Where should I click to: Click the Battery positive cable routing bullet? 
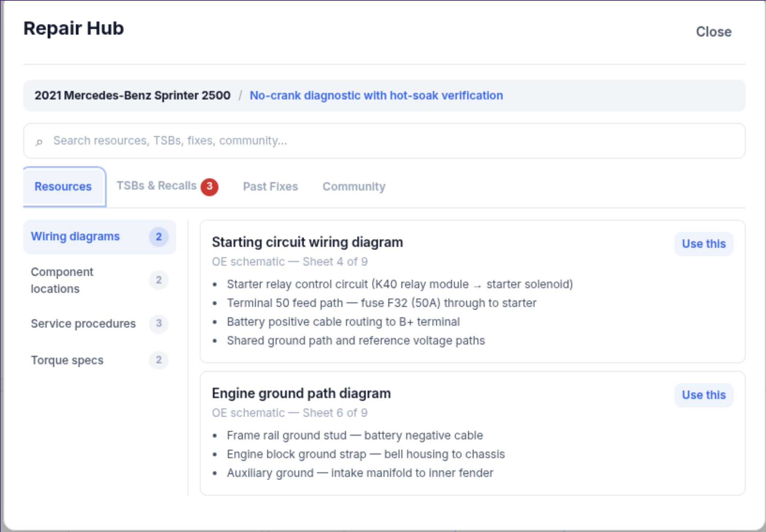pyautogui.click(x=343, y=322)
